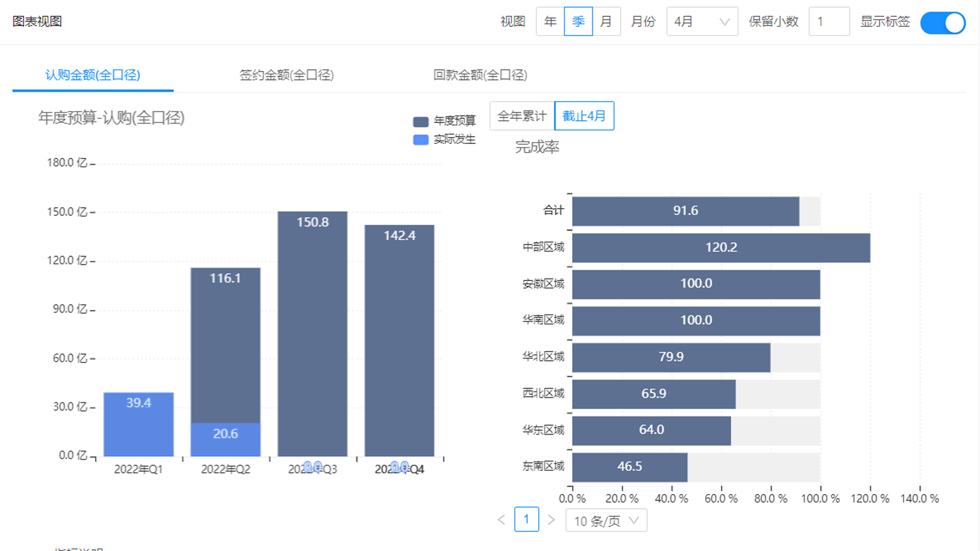Image resolution: width=980 pixels, height=551 pixels.
Task: Click the 2022年Q3 bar 150.8
Action: [x=312, y=334]
